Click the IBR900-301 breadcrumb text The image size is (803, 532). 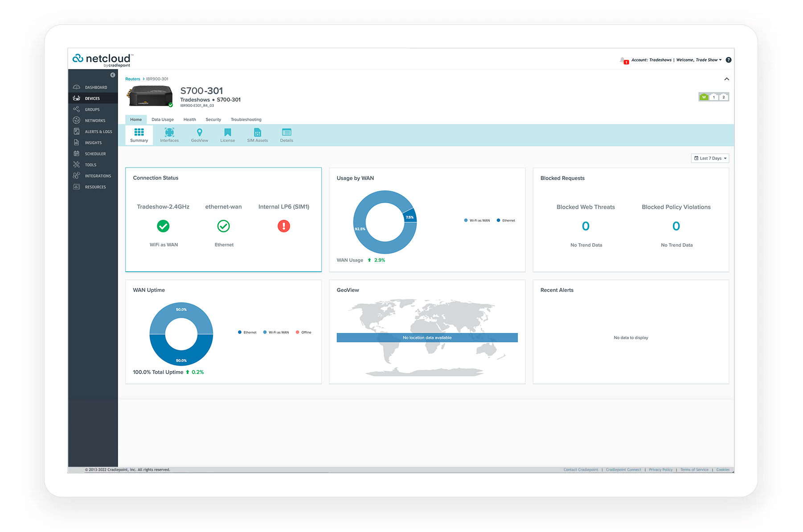[157, 79]
